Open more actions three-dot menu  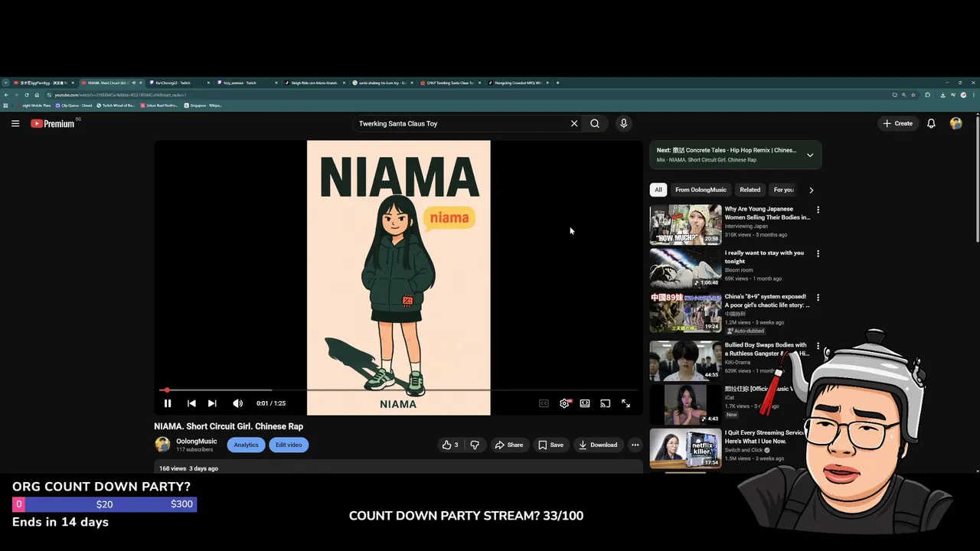coord(635,445)
